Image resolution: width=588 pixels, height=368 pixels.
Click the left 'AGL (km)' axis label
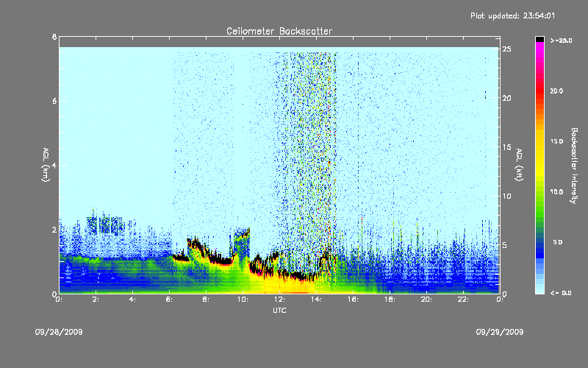coord(46,165)
